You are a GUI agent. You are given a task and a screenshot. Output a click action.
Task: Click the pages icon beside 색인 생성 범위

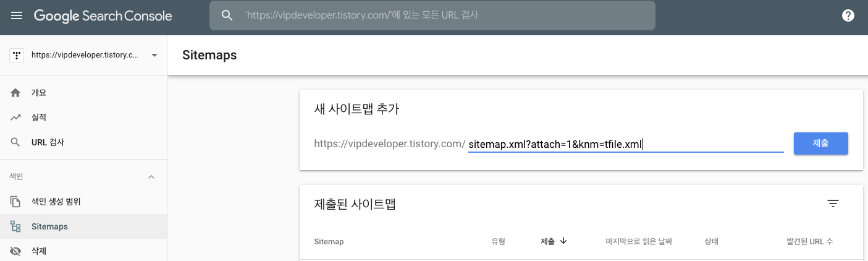16,202
